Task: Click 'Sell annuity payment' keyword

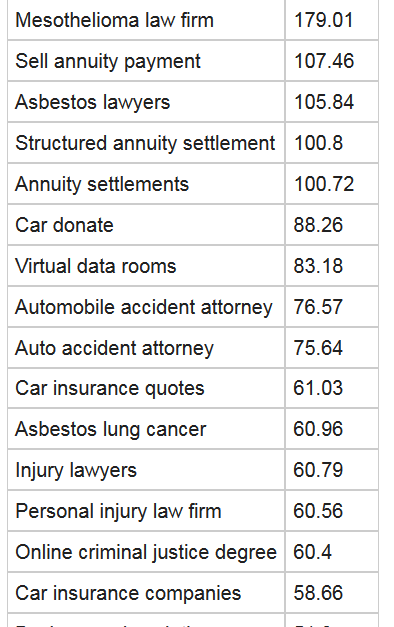Action: [x=108, y=62]
